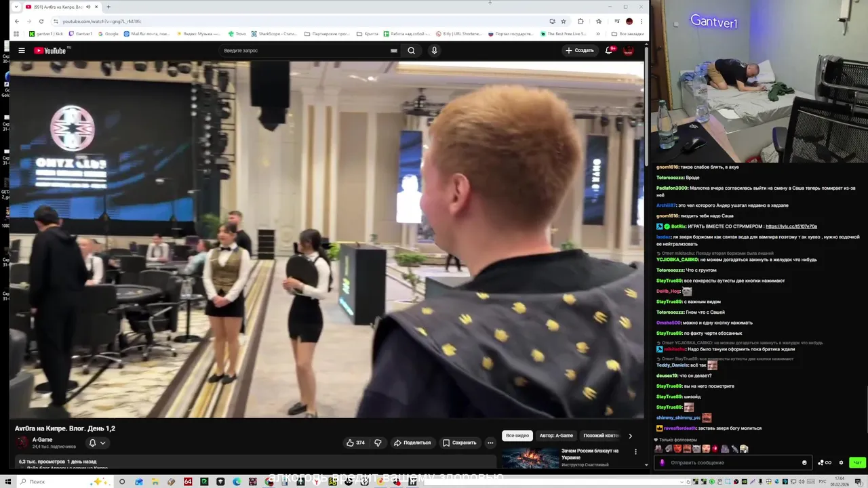The width and height of the screenshot is (868, 488).
Task: Open chat settings gear icon
Action: (x=841, y=462)
